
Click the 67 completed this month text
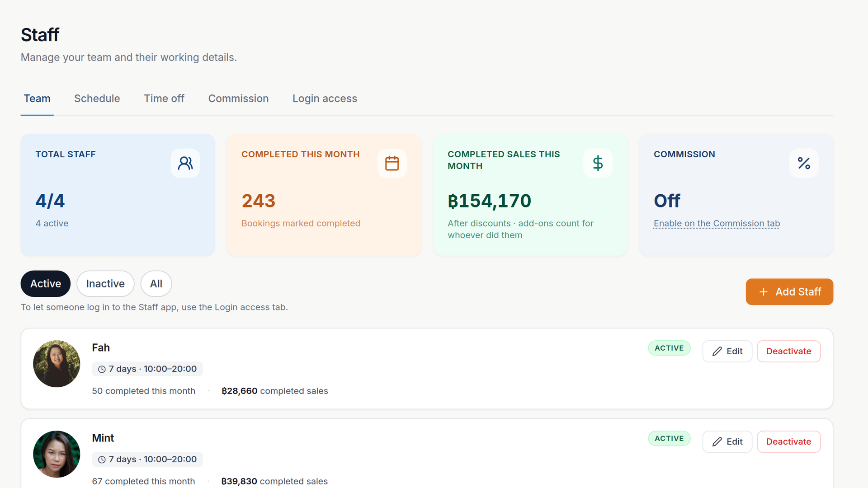(144, 481)
